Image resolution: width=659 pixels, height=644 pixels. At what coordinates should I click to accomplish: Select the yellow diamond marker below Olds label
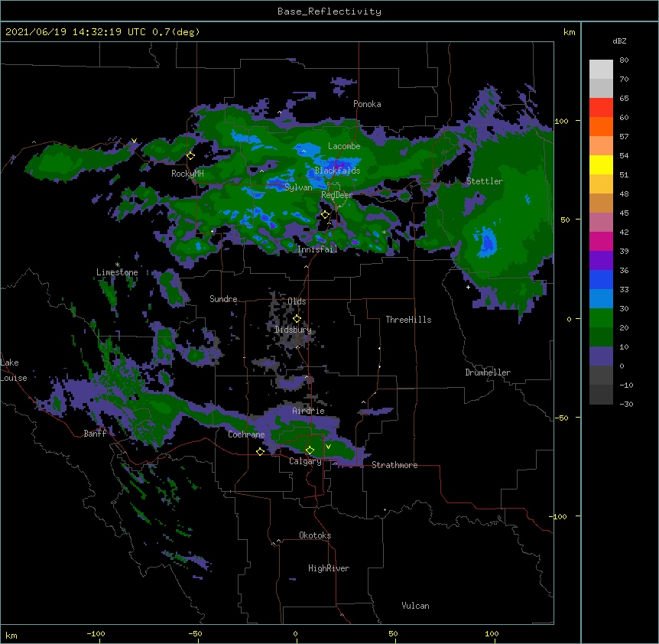coord(297,318)
